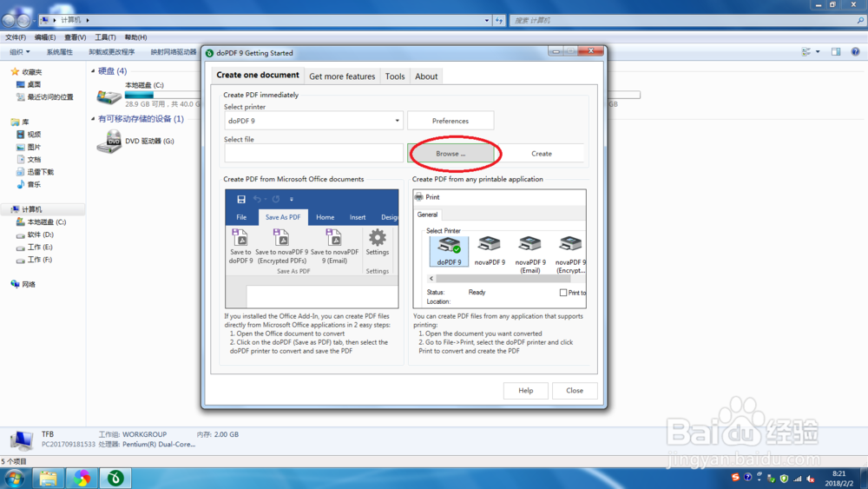Click Save to novaPDF 9 Encrypted PDFs icon

[x=281, y=247]
